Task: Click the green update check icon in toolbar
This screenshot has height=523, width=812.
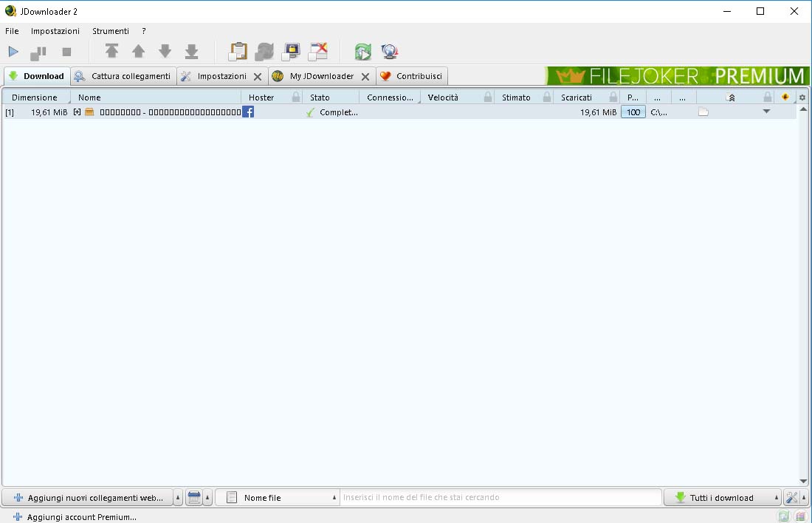Action: click(363, 51)
